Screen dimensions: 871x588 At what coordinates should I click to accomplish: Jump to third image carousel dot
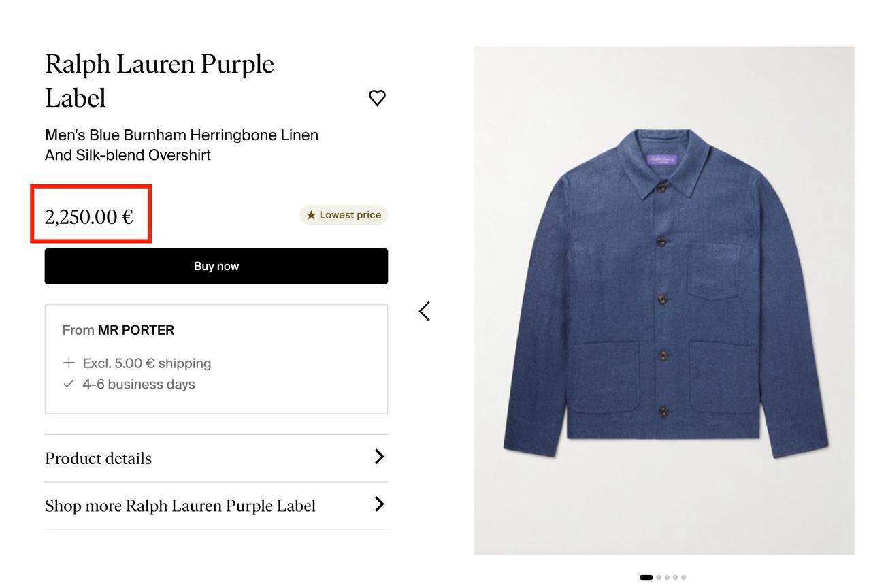667,578
